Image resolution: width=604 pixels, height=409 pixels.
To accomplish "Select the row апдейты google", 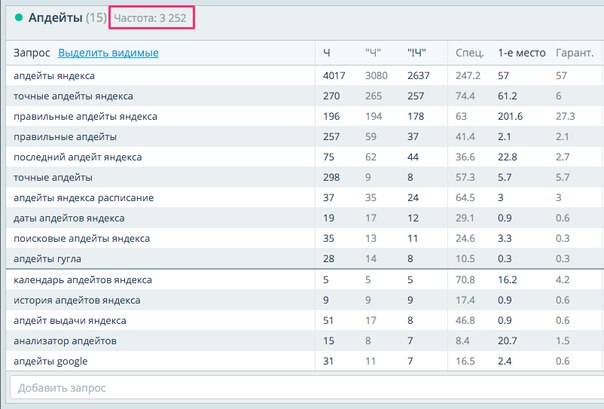I will point(305,361).
